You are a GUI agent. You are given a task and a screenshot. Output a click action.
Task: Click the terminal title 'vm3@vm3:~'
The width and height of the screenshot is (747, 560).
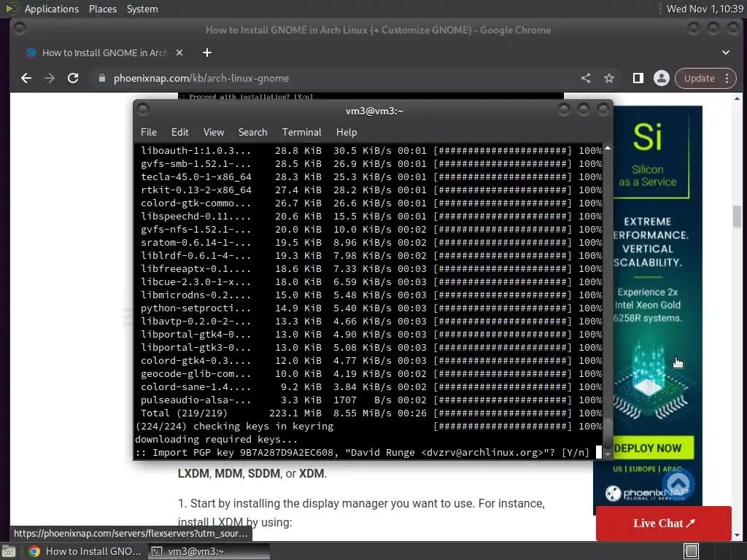point(374,111)
